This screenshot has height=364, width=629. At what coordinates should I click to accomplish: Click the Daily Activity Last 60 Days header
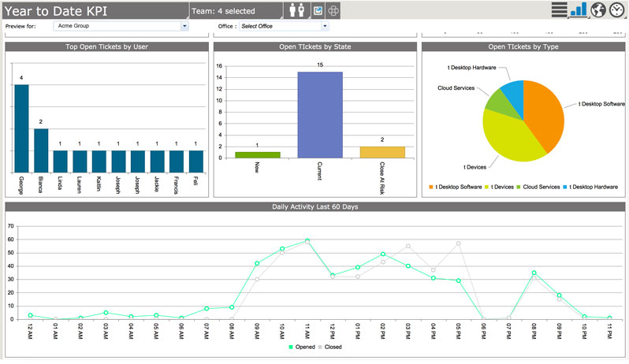click(315, 207)
